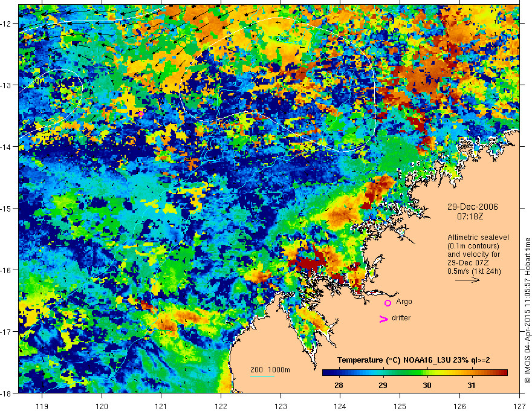Click the colorbar value 30
The height and width of the screenshot is (411, 532).
pyautogui.click(x=427, y=385)
